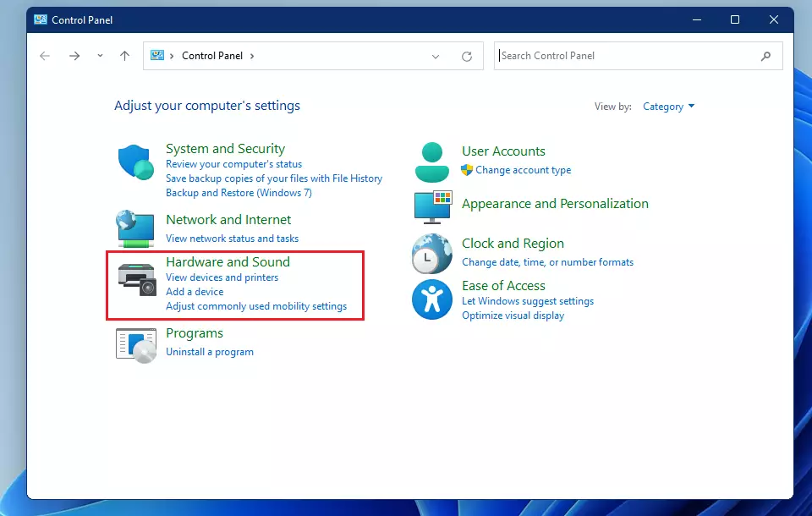
Task: Open View network status and tasks
Action: (232, 239)
